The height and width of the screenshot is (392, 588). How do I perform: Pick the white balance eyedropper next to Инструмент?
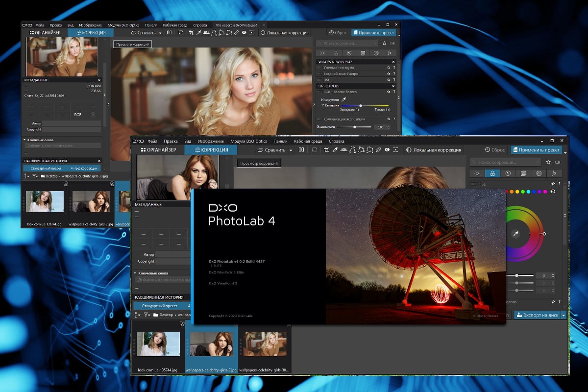(x=344, y=99)
